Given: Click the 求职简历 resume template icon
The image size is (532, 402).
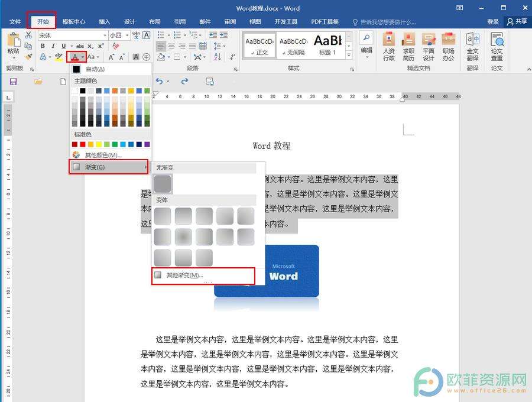Looking at the screenshot, I should pyautogui.click(x=408, y=47).
